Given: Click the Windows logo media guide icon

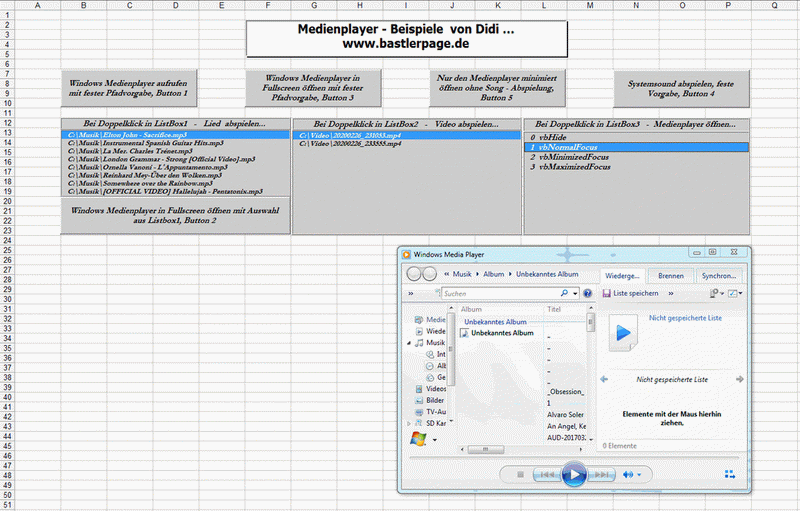Looking at the screenshot, I should click(418, 439).
